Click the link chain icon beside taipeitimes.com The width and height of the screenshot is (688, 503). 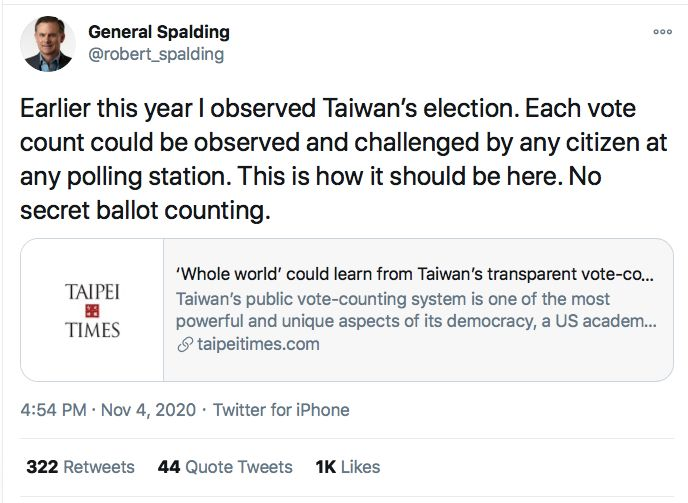[185, 345]
